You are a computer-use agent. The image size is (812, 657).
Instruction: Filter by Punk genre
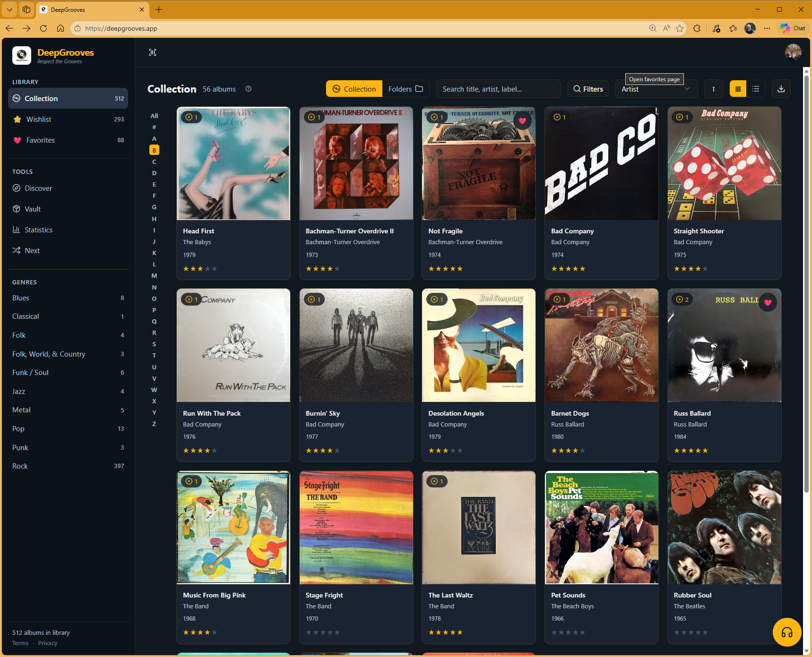pos(68,447)
